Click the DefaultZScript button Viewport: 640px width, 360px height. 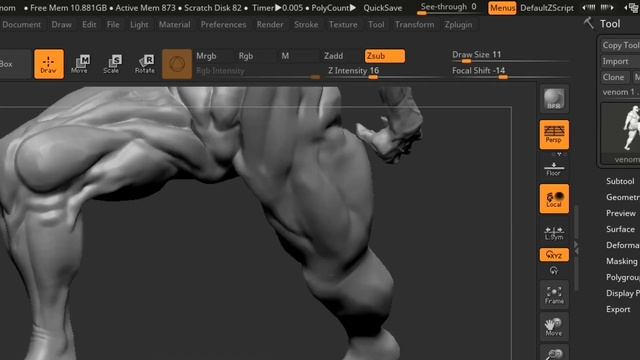[x=547, y=8]
